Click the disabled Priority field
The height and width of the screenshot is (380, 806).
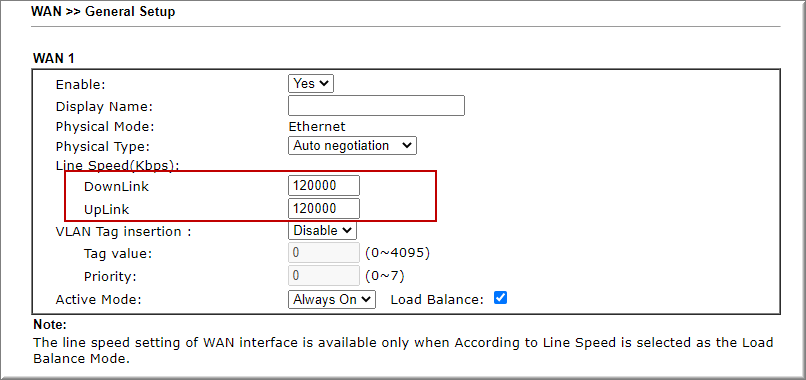[x=324, y=276]
